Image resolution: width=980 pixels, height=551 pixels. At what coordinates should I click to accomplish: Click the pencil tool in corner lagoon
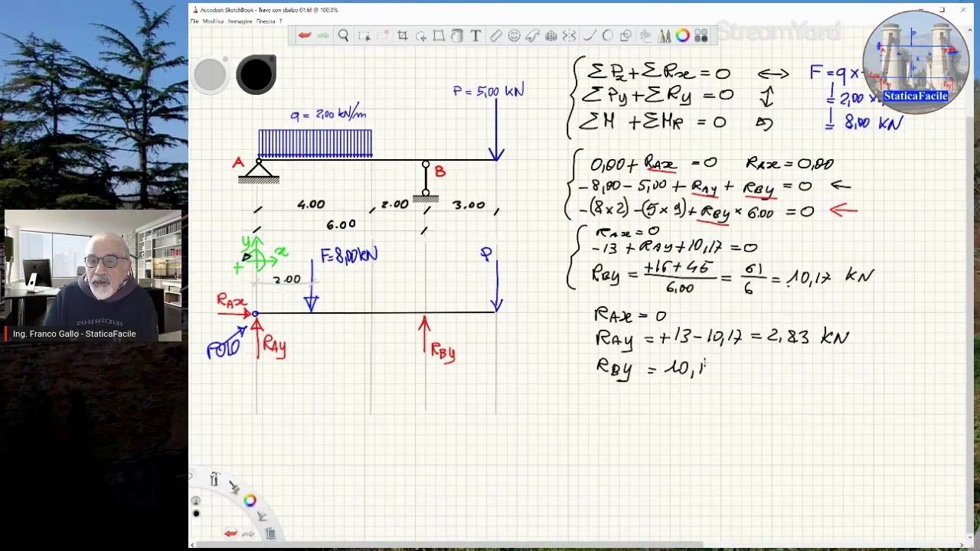click(262, 517)
